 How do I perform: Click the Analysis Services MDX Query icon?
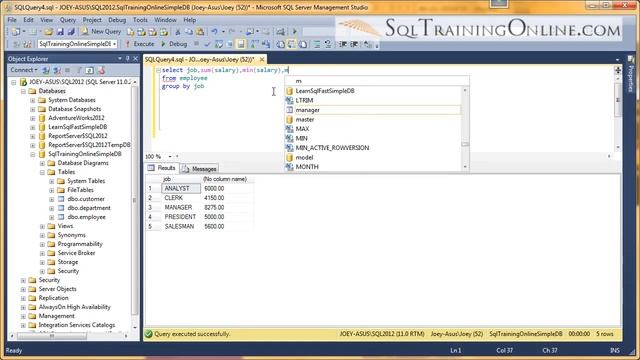coord(141,31)
